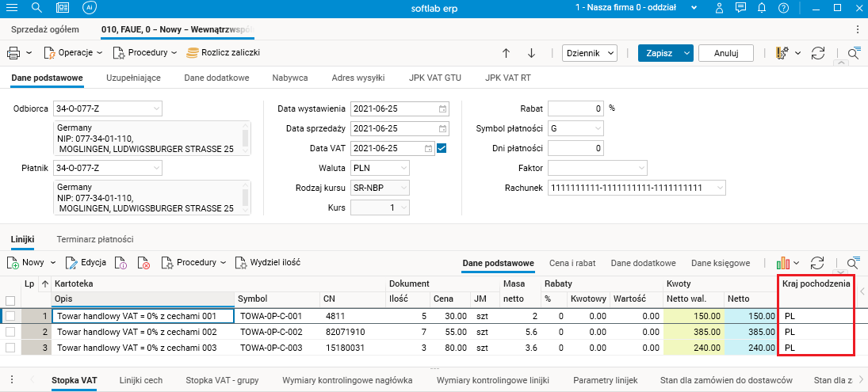Click the printer icon
Viewport: 868px width, 392px height.
coord(13,53)
